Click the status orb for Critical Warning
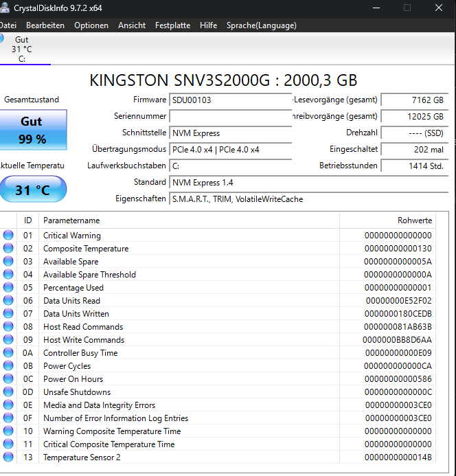 [x=8, y=235]
